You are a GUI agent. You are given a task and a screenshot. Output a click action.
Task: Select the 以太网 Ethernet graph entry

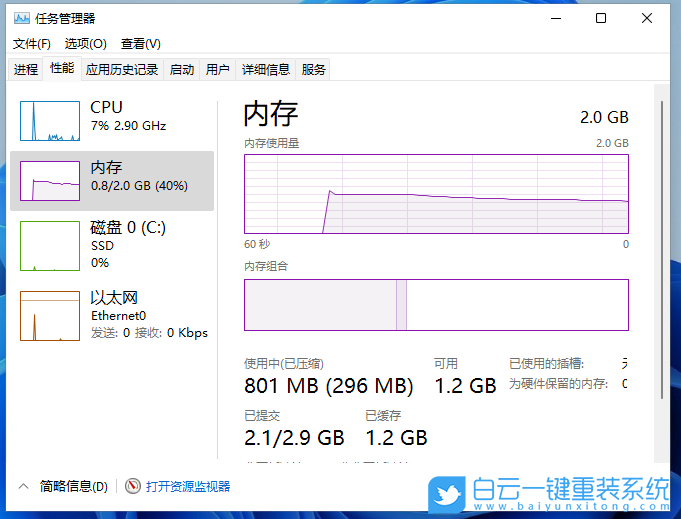click(50, 316)
